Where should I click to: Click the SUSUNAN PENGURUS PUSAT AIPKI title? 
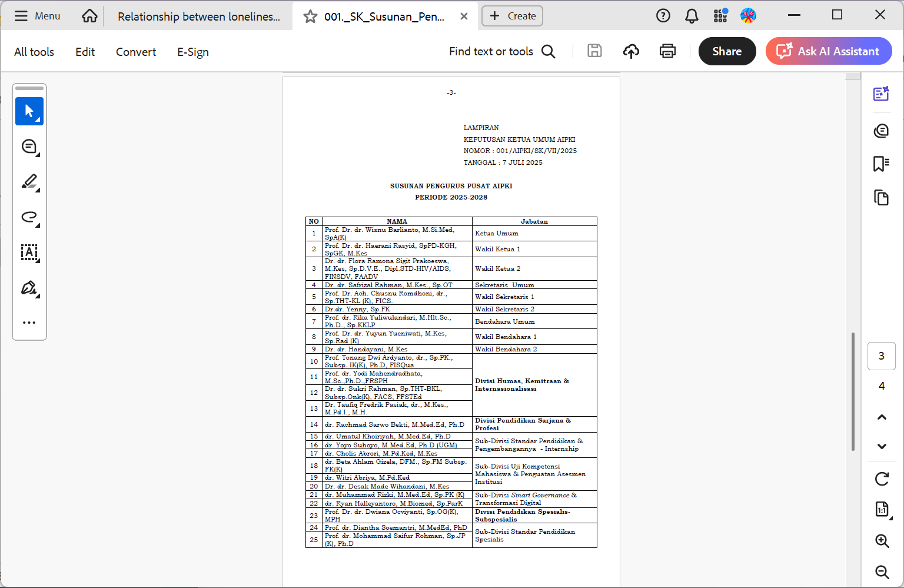tap(451, 186)
